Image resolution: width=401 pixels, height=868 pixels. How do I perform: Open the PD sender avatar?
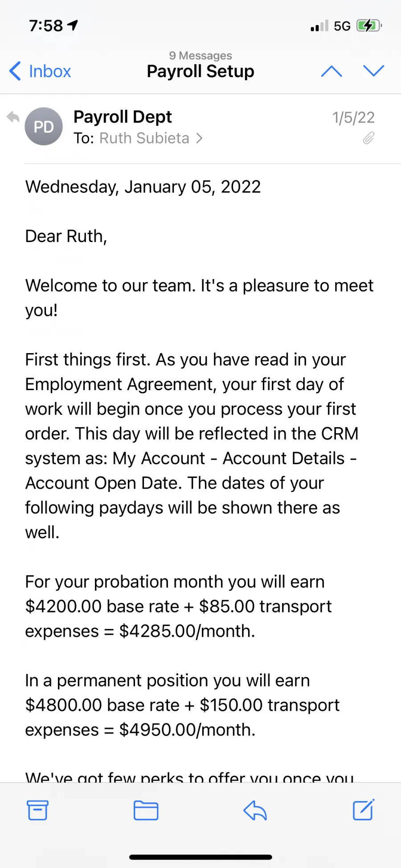tap(44, 127)
